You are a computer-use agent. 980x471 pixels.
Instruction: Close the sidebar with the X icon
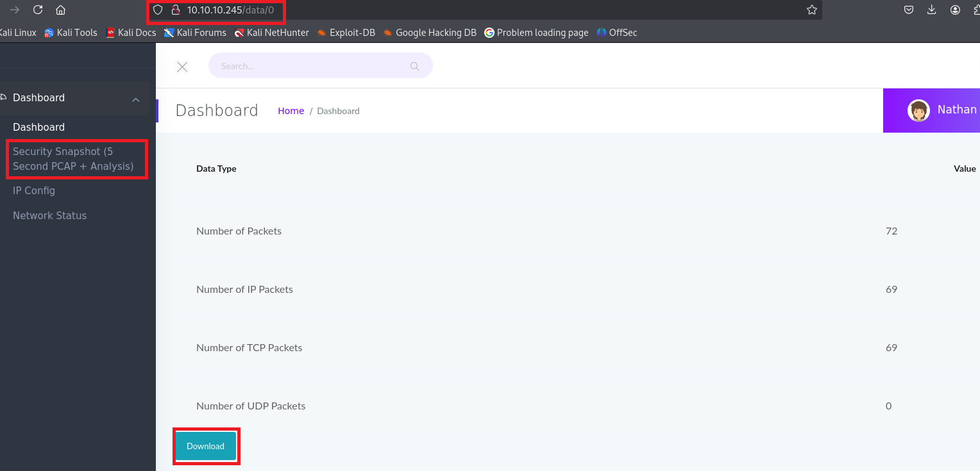(182, 67)
